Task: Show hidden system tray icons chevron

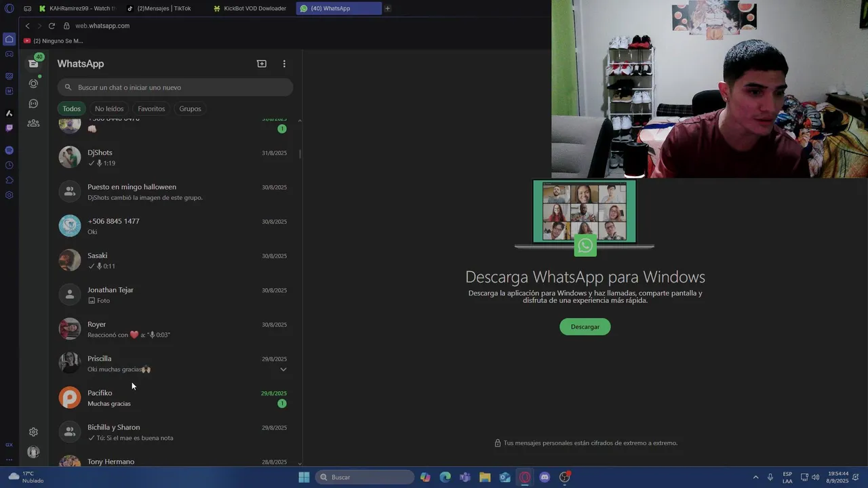Action: [x=755, y=477]
